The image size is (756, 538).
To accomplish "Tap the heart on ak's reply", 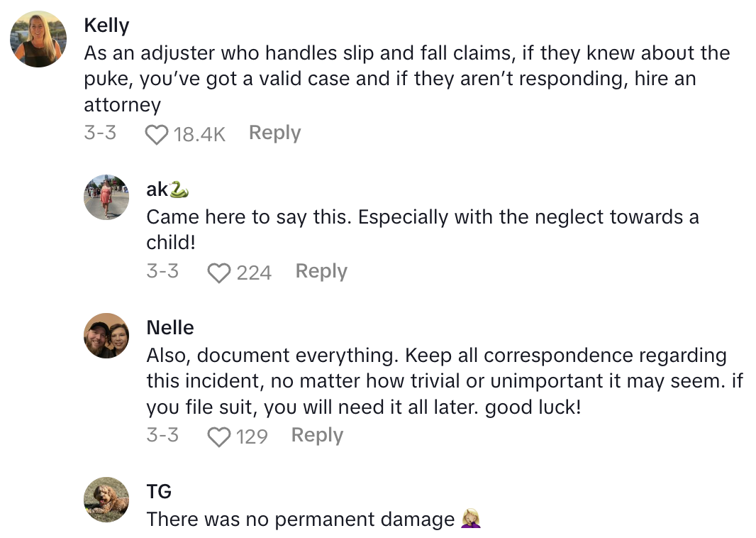I will pyautogui.click(x=219, y=273).
